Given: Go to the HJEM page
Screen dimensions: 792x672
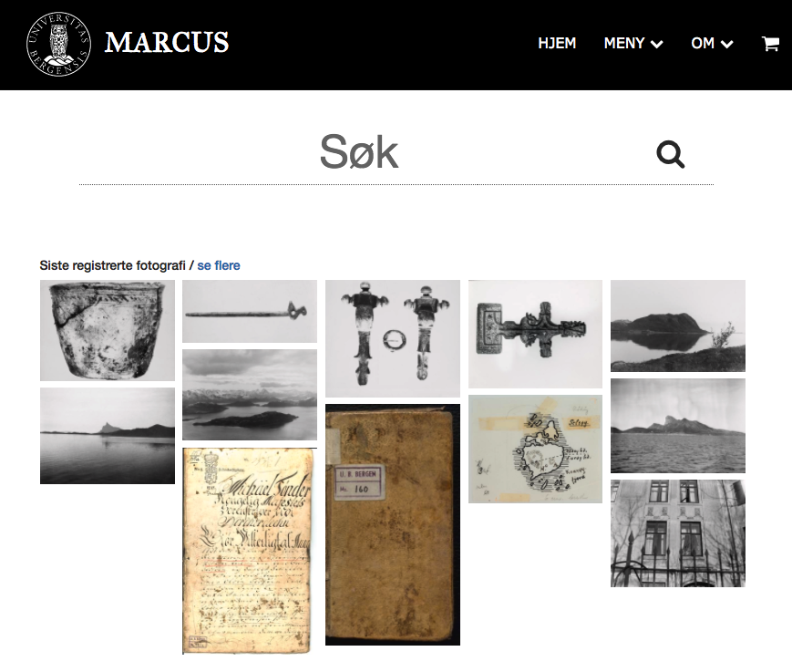Looking at the screenshot, I should pyautogui.click(x=557, y=44).
